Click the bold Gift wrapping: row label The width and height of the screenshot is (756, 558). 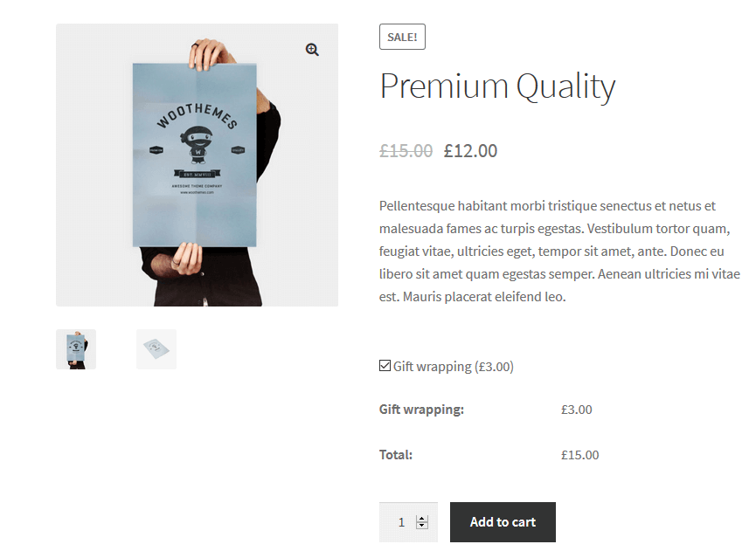[421, 410]
